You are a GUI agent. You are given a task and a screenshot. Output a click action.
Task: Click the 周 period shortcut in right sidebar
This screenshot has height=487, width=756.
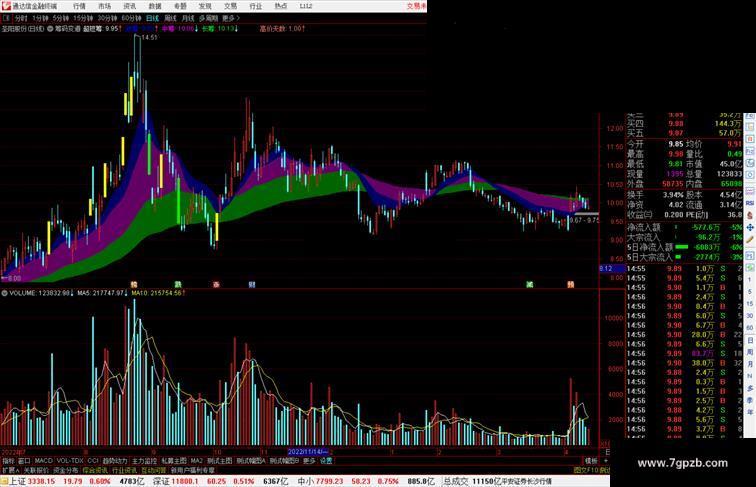[750, 352]
